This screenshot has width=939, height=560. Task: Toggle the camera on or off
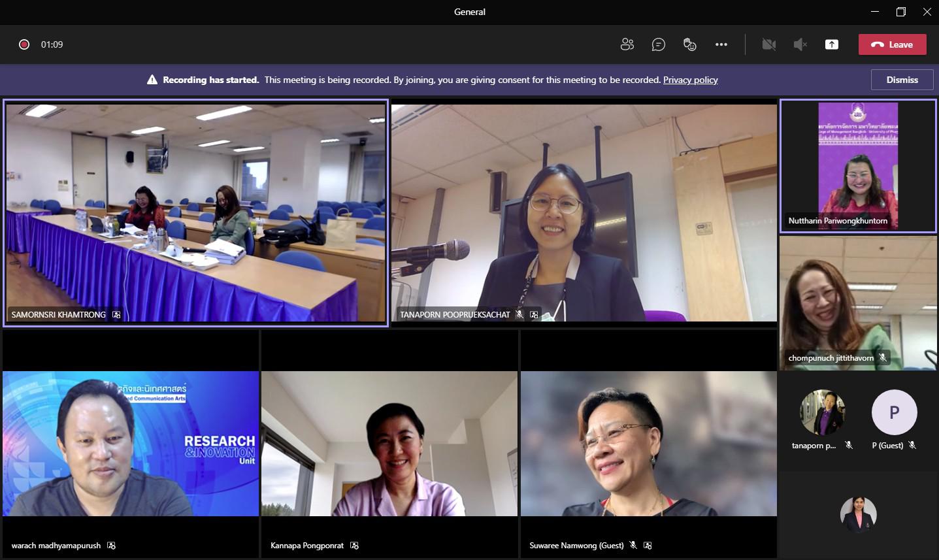pyautogui.click(x=769, y=44)
